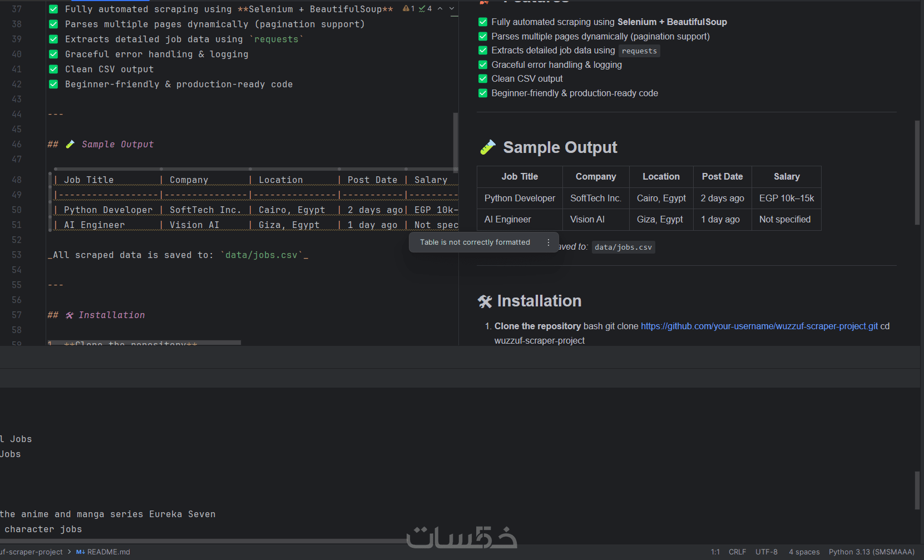This screenshot has width=924, height=560.
Task: Click the green check on editor line 41
Action: click(x=53, y=70)
